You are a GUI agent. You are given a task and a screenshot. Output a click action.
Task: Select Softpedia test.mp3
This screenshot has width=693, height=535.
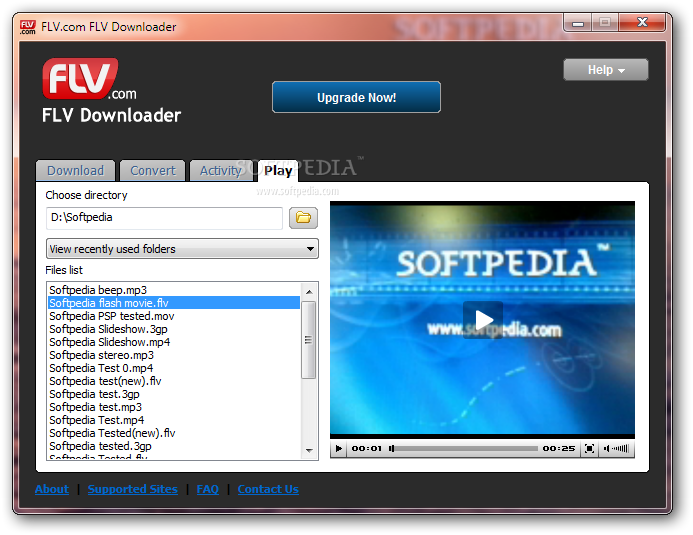[174, 407]
